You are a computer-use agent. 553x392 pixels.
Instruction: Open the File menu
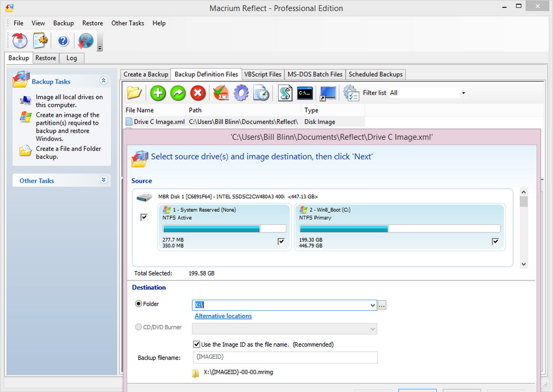(18, 23)
